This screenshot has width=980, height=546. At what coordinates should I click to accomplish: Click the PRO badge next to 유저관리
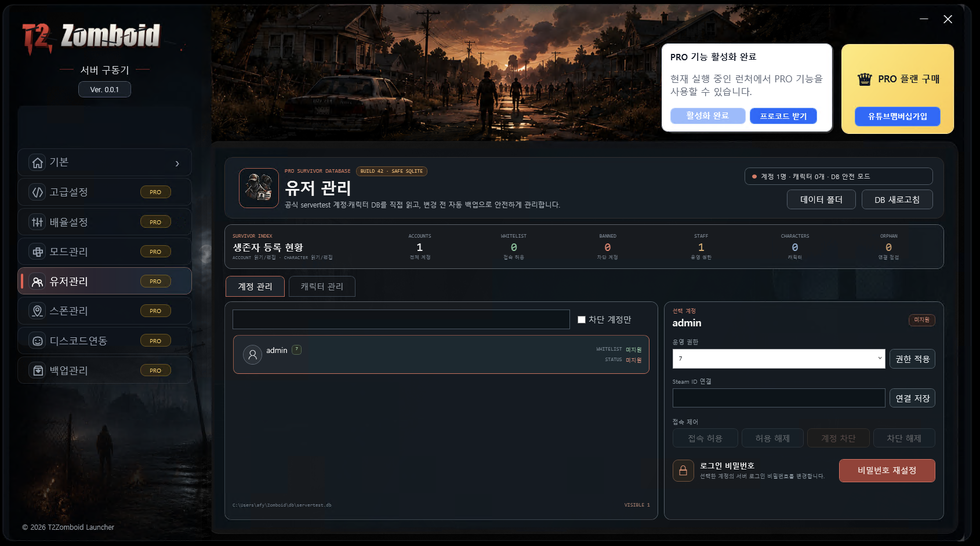[x=155, y=282]
